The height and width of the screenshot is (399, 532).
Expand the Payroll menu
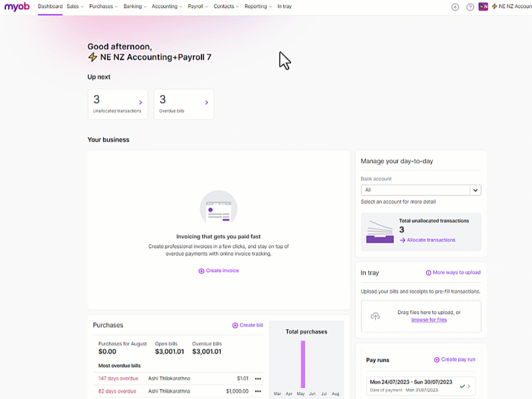point(198,7)
